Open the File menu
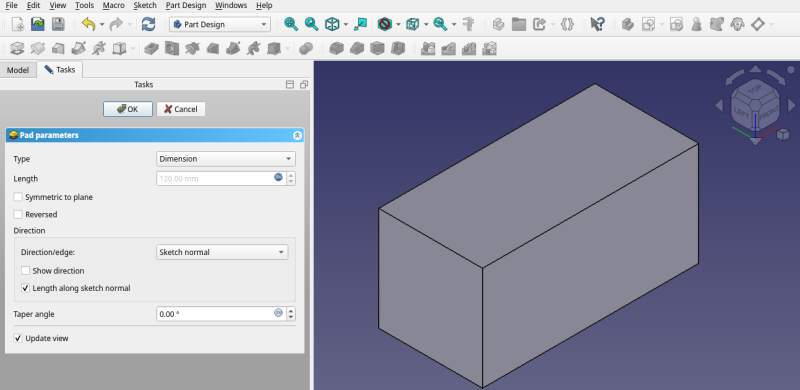The image size is (800, 390). [11, 5]
